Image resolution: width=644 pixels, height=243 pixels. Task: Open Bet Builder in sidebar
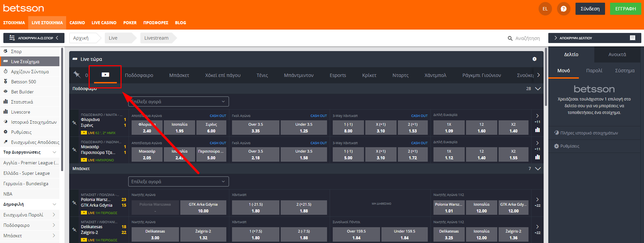point(30,92)
